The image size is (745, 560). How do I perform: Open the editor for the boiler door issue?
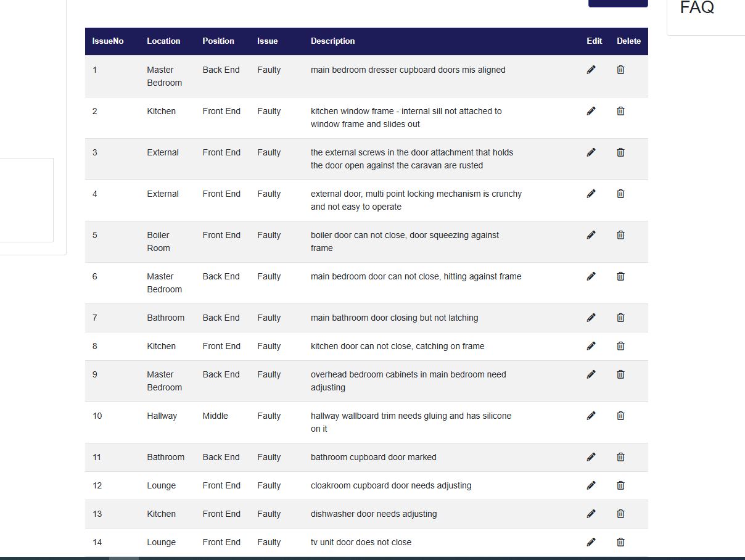(x=591, y=235)
